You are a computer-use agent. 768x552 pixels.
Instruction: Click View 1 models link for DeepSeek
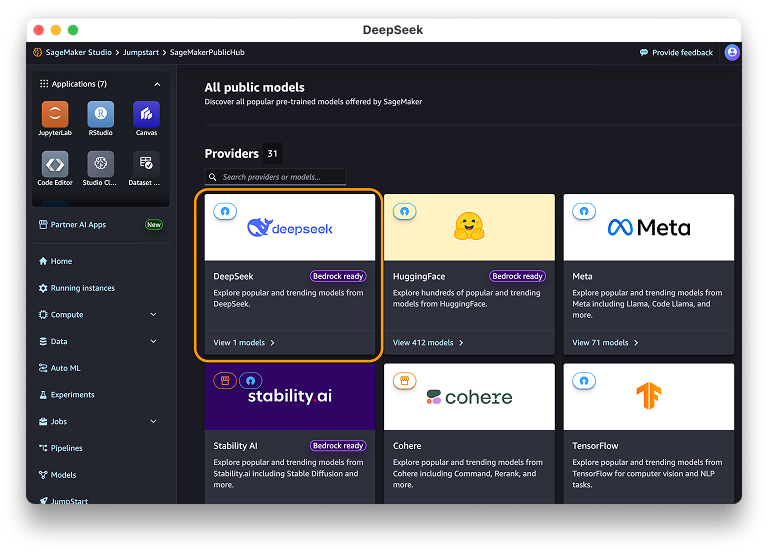[244, 343]
